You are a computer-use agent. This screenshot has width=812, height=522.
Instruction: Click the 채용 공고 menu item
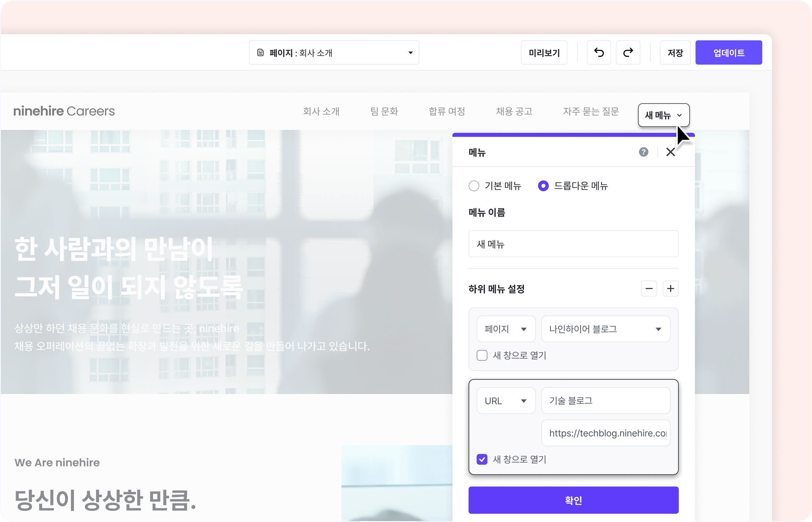point(514,111)
